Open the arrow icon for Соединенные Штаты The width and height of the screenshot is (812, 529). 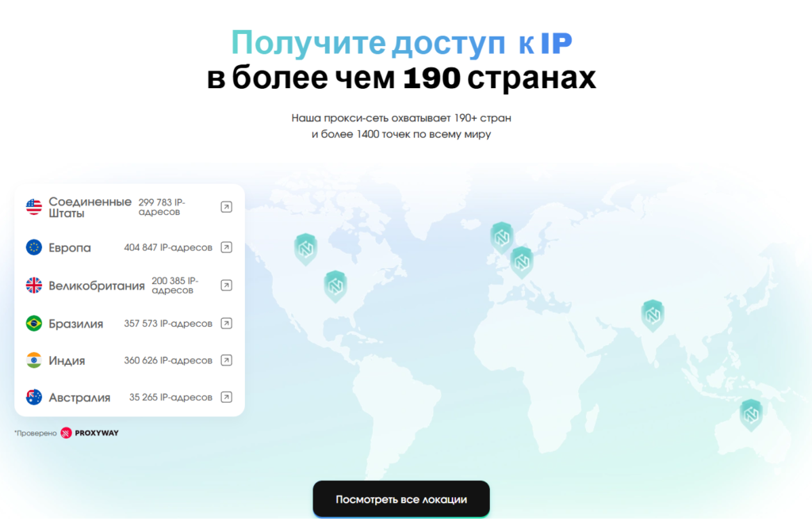coord(226,207)
